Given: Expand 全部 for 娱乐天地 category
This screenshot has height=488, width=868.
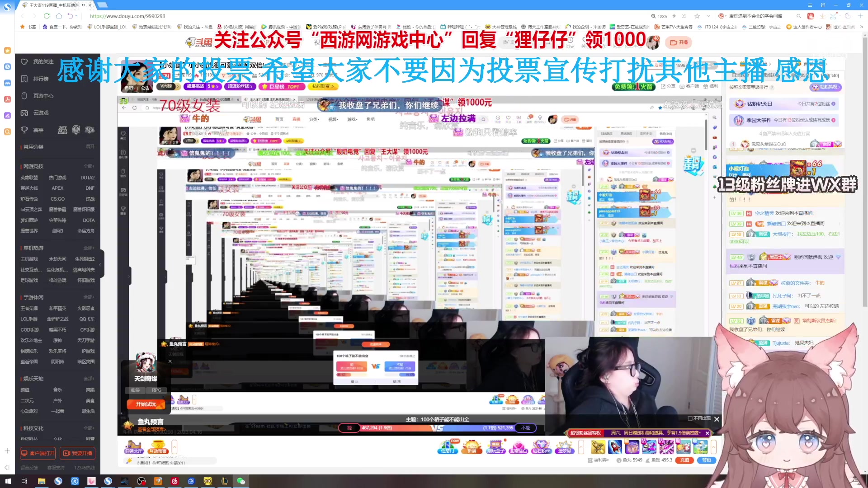Looking at the screenshot, I should click(89, 379).
